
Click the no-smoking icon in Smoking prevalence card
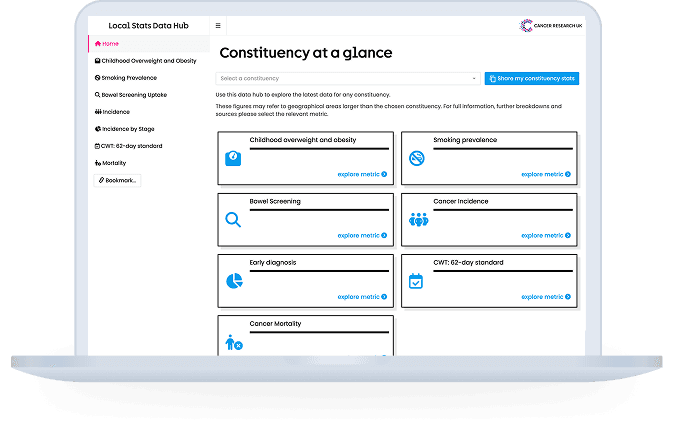point(417,158)
